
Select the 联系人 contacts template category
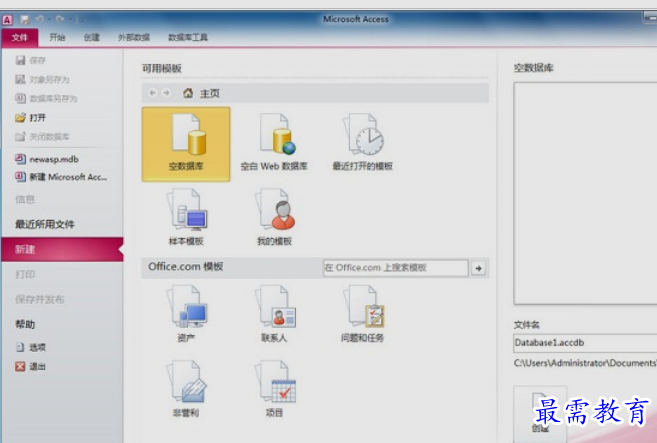click(274, 314)
